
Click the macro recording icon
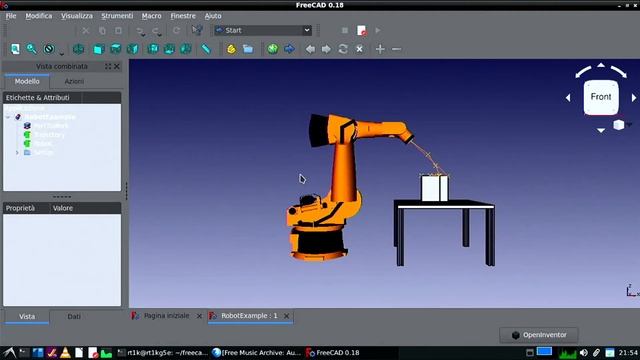[x=361, y=31]
